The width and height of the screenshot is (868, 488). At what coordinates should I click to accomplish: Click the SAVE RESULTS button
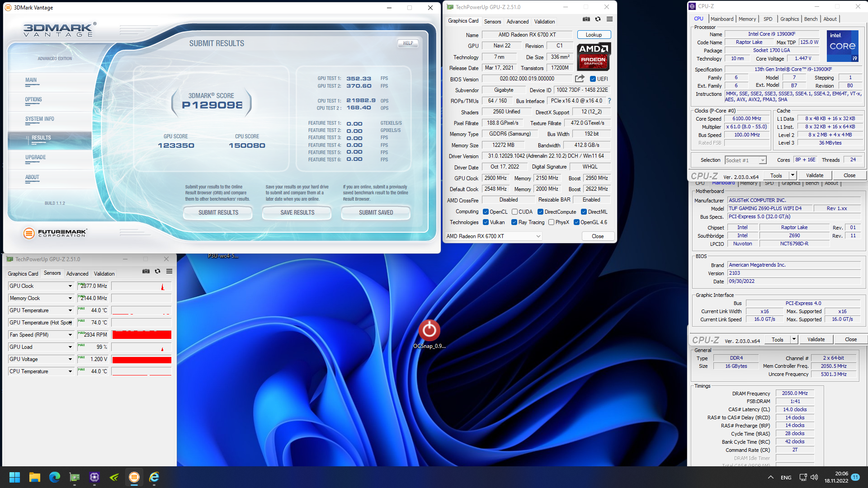pyautogui.click(x=297, y=212)
